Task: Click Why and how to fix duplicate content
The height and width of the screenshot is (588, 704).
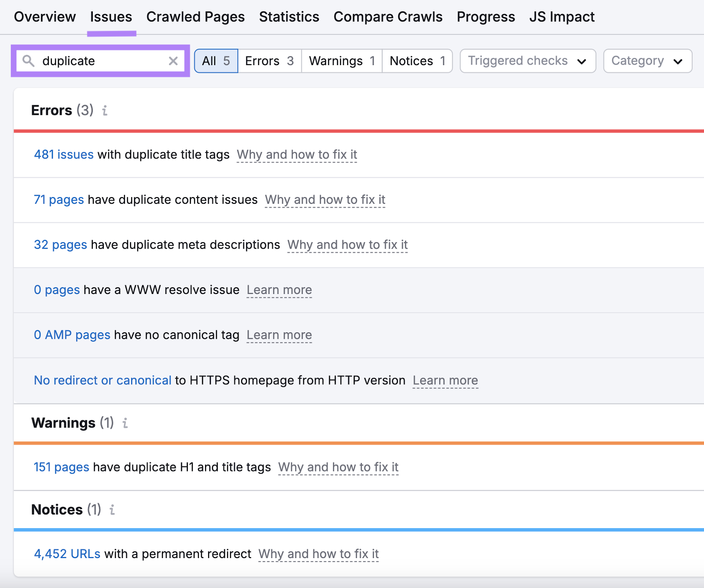Action: [325, 200]
